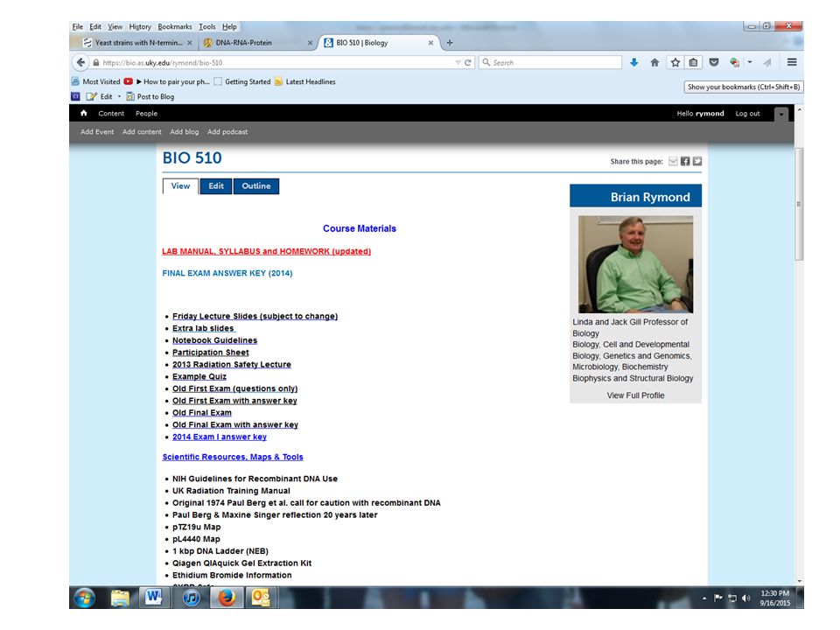Click View Full Profile link
This screenshot has height=630, width=840.
coord(635,395)
